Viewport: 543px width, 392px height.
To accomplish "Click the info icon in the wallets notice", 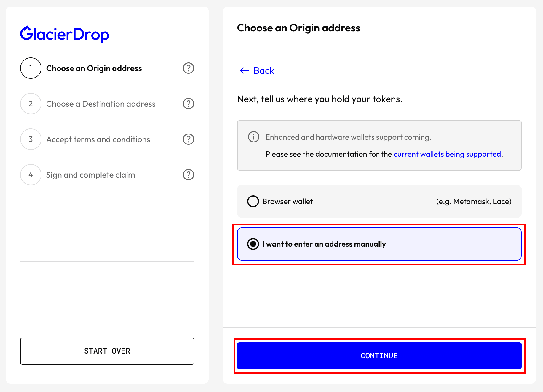I will pyautogui.click(x=254, y=137).
